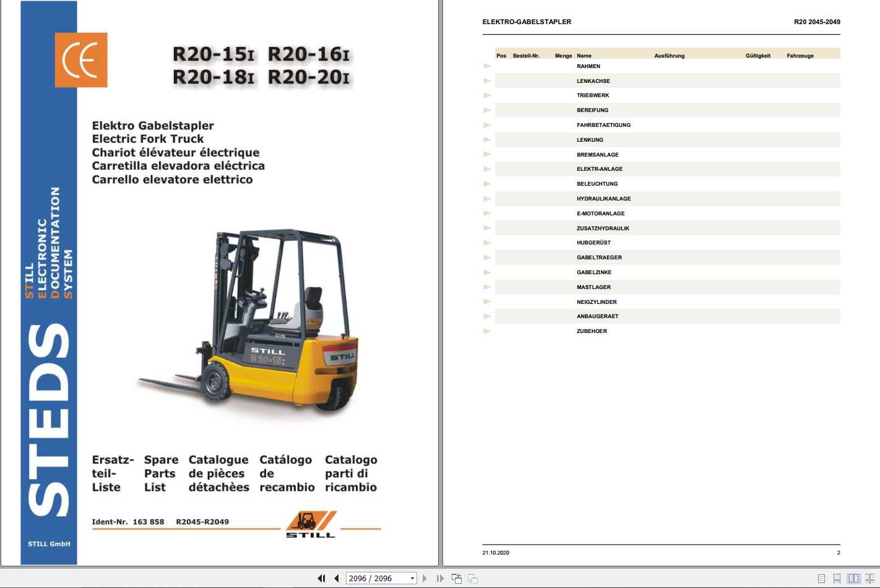Expand the LENKACHSE row arrow
This screenshot has width=880, height=588.
click(487, 81)
